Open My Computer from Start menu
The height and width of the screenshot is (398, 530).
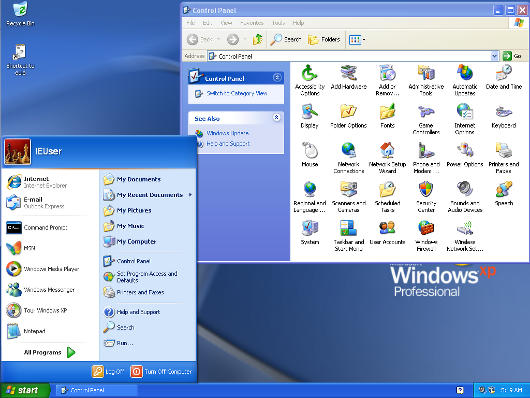[x=130, y=241]
